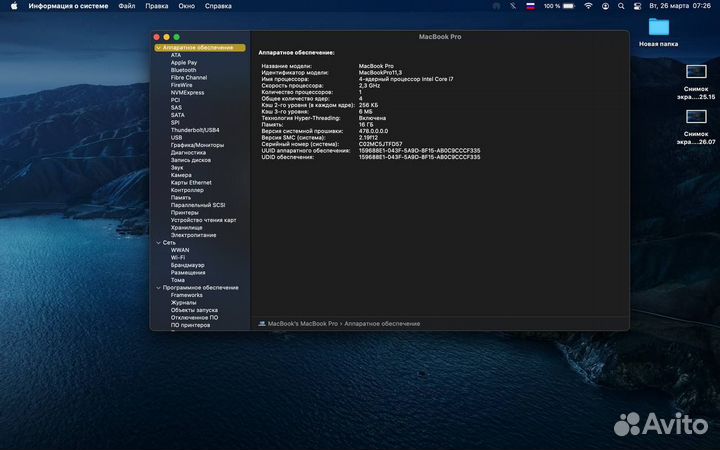The width and height of the screenshot is (720, 450).
Task: Click Аппаратное обеспечение in the path bar
Action: click(382, 323)
